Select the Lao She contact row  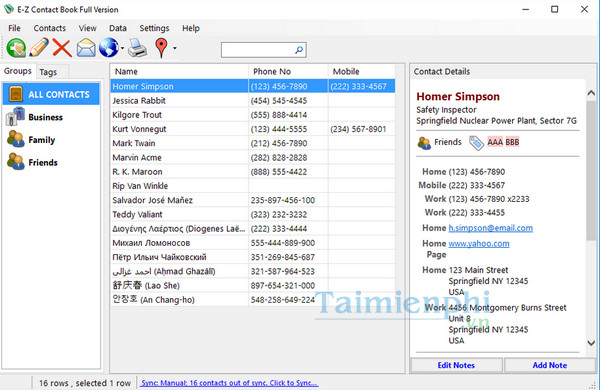click(x=253, y=286)
